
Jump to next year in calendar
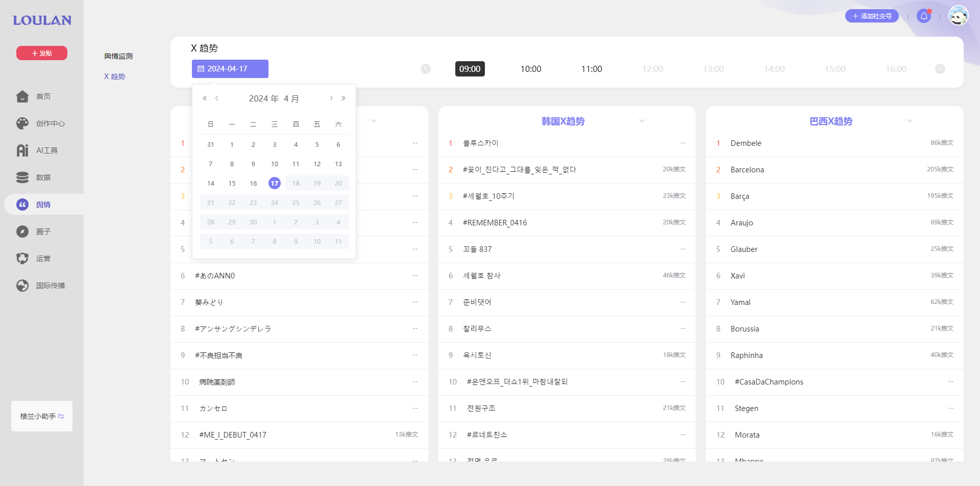(344, 98)
